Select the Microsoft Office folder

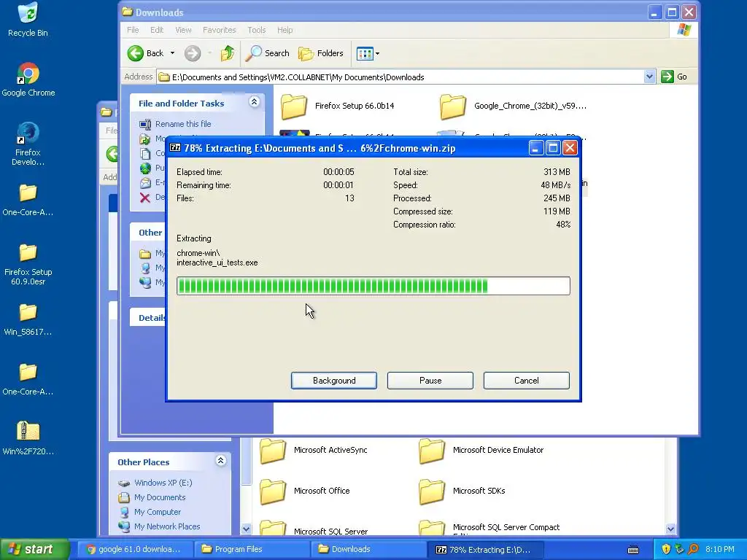(305, 491)
